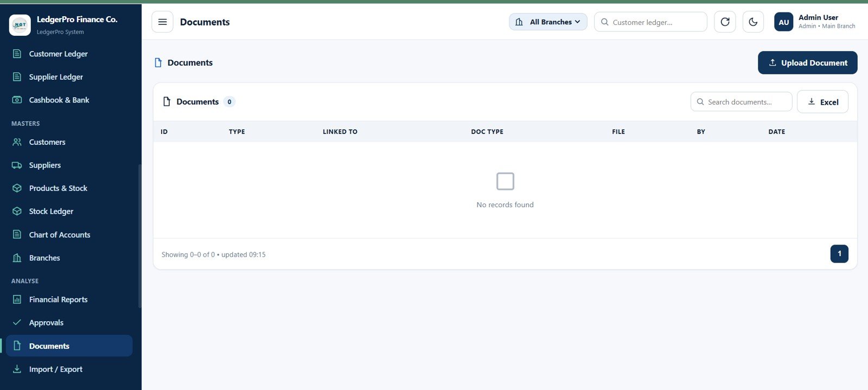Click the Customers people icon
This screenshot has height=390, width=868.
17,142
